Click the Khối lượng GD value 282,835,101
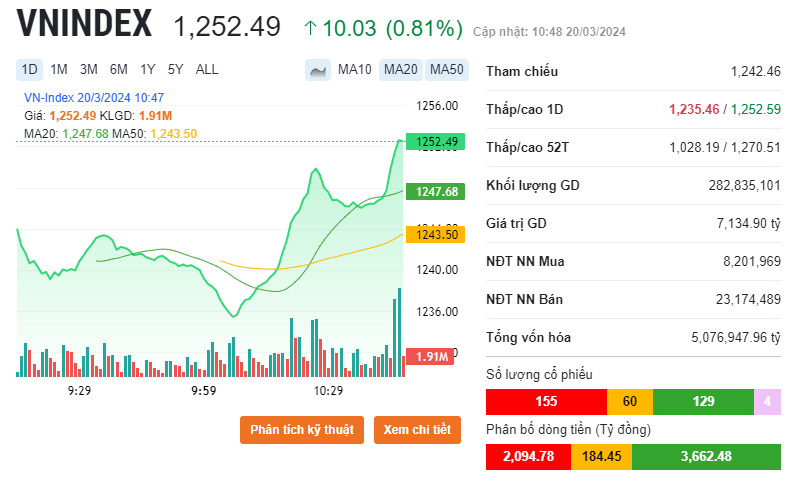Viewport: 798px width, 481px height. (x=745, y=185)
